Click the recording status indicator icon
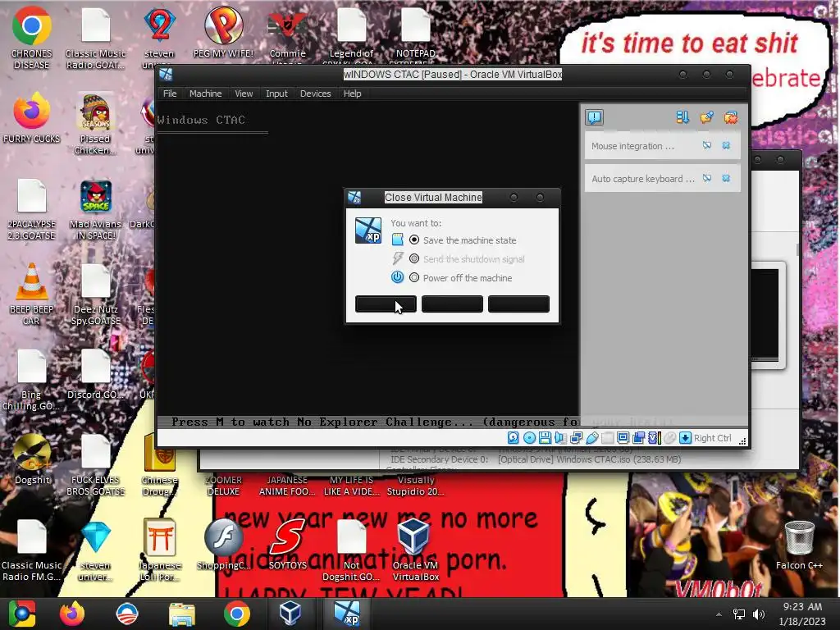This screenshot has height=630, width=840. pyautogui.click(x=638, y=438)
